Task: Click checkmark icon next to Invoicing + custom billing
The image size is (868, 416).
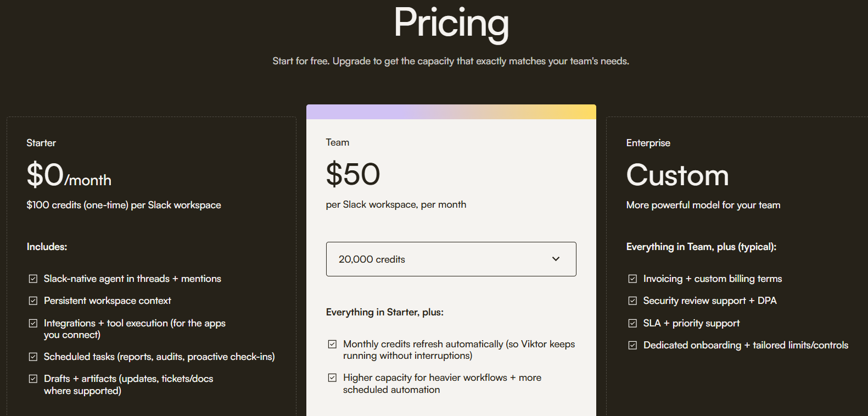Action: tap(632, 279)
